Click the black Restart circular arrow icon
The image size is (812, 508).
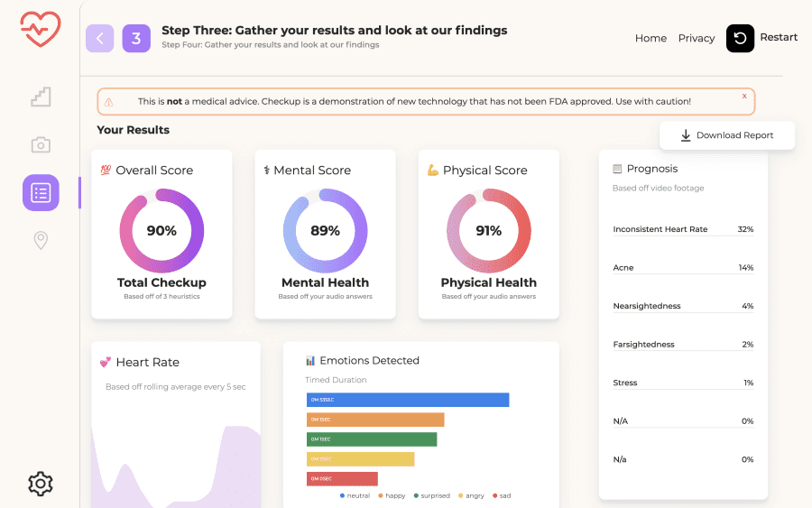[740, 38]
